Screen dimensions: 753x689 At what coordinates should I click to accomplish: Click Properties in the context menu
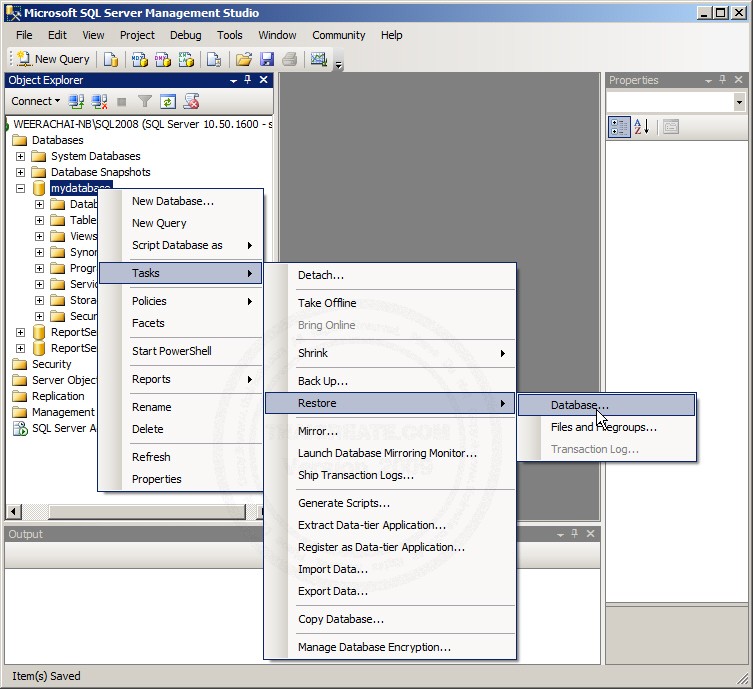181,479
